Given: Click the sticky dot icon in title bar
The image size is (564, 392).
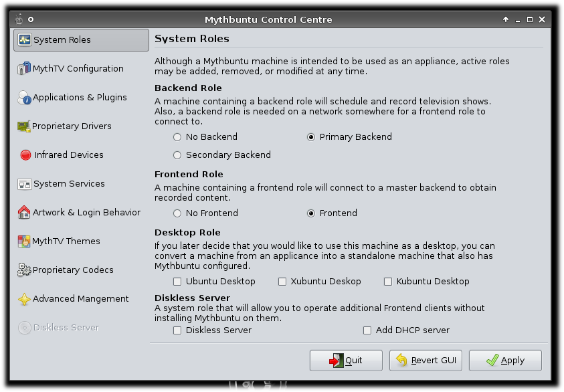Looking at the screenshot, I should coord(31,19).
